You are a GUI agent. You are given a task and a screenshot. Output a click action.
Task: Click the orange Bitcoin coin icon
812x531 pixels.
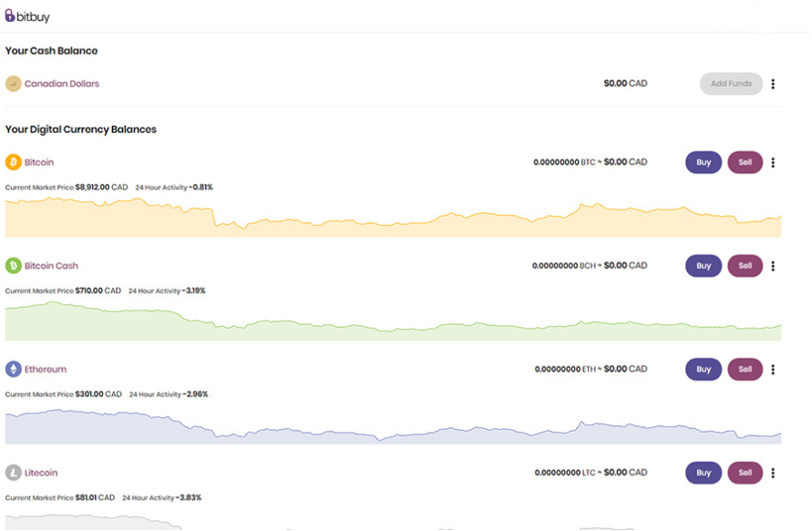(x=14, y=162)
